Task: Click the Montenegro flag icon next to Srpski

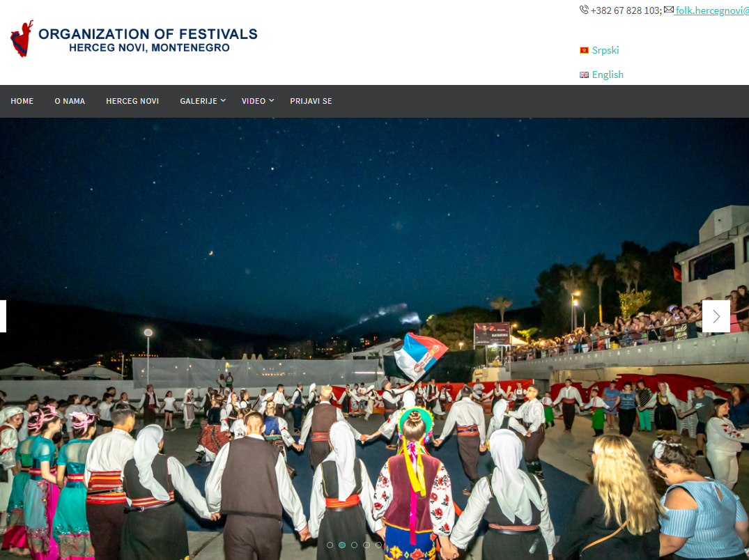Action: (584, 50)
